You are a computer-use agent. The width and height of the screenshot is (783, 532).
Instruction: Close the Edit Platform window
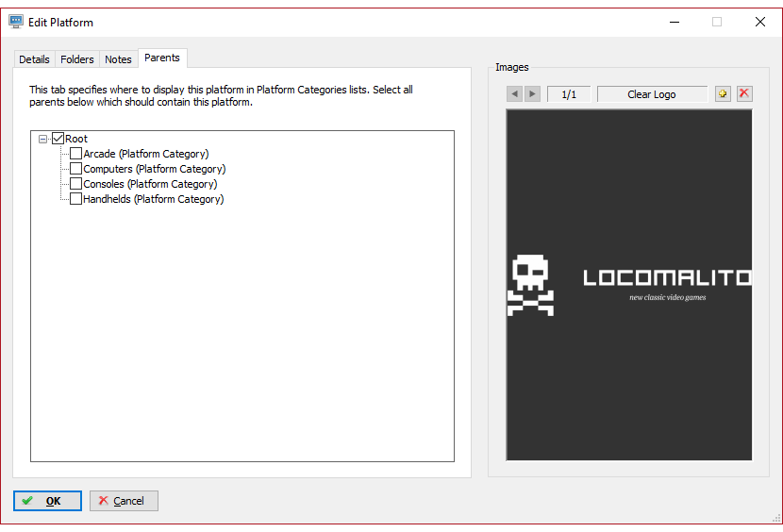coord(760,22)
